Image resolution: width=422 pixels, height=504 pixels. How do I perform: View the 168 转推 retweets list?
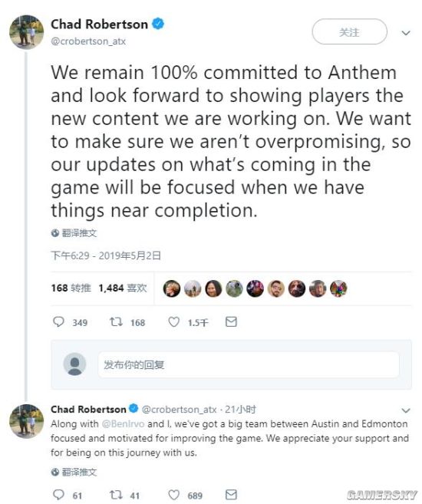tap(71, 288)
